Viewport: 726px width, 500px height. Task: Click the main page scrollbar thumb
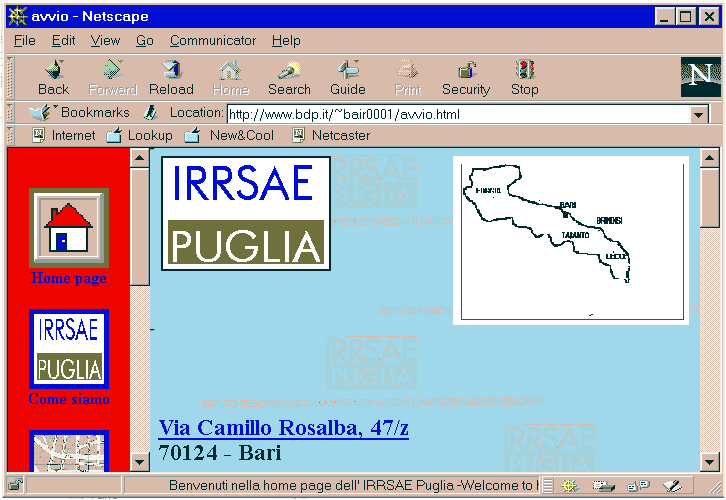710,198
